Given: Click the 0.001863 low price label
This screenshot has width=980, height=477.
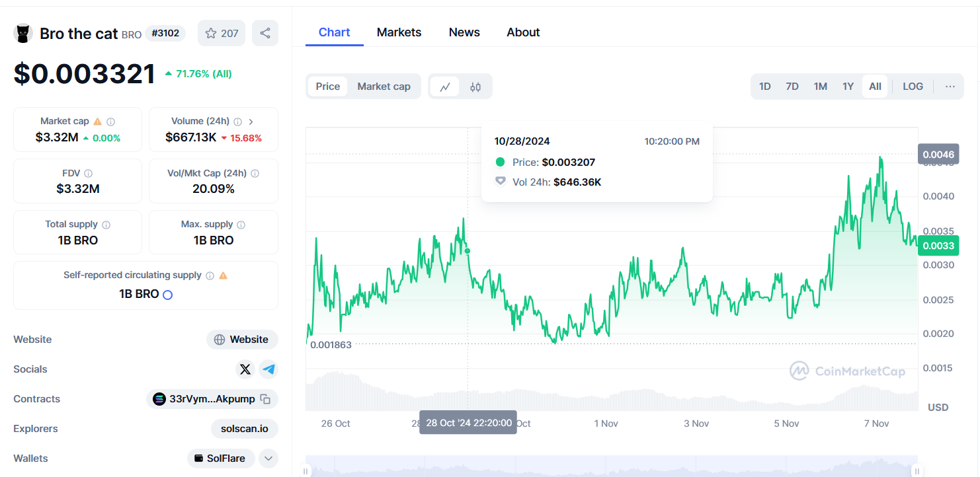Looking at the screenshot, I should 331,345.
